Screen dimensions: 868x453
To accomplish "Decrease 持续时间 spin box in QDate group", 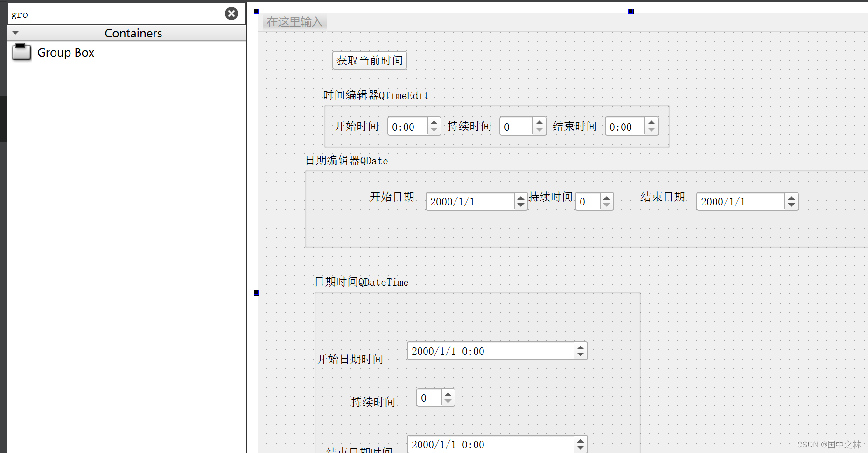I will pos(607,205).
